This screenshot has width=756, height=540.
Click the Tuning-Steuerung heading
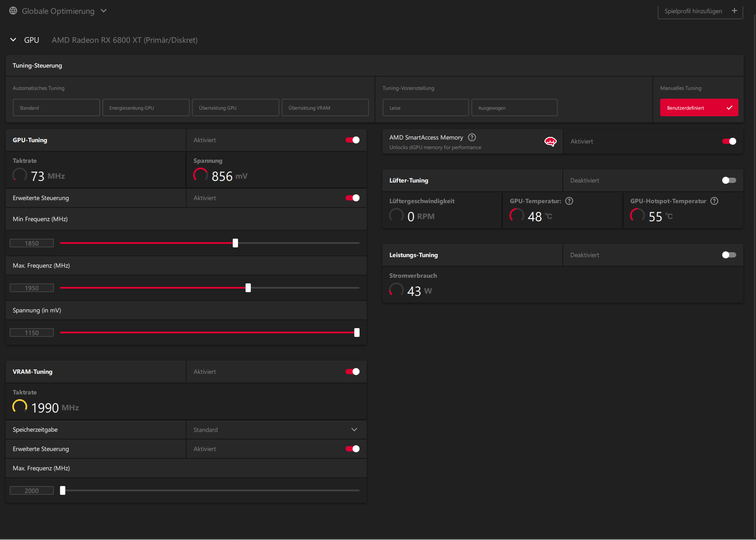click(37, 65)
